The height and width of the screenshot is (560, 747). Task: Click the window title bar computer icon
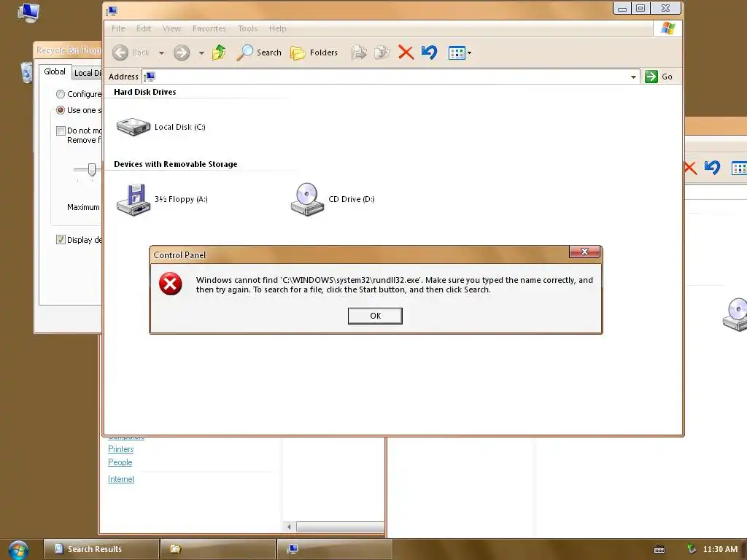[x=112, y=10]
